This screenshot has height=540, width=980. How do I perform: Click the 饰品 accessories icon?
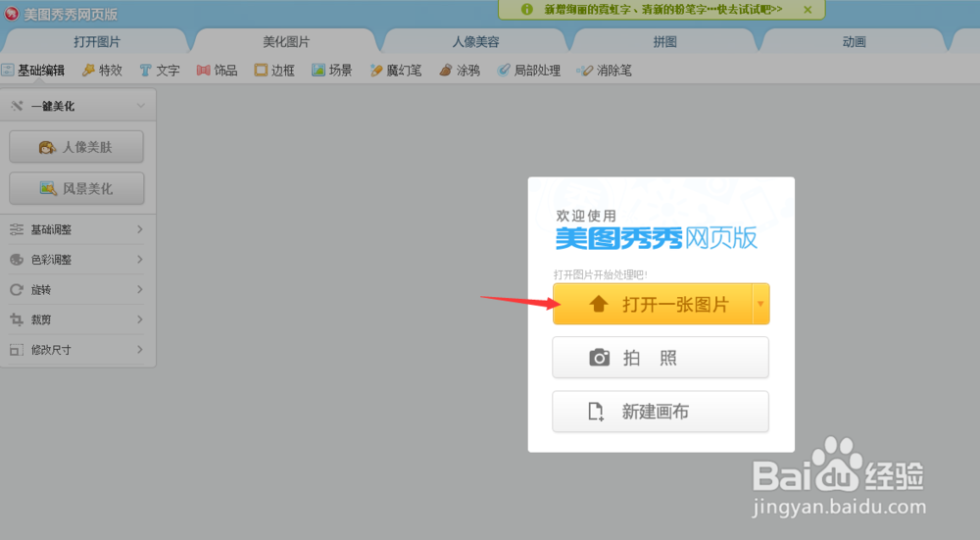(203, 70)
